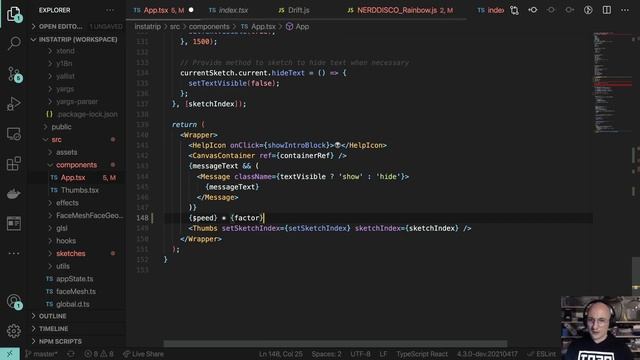Collapse the components folder
This screenshot has height=360, width=640.
pos(76,165)
